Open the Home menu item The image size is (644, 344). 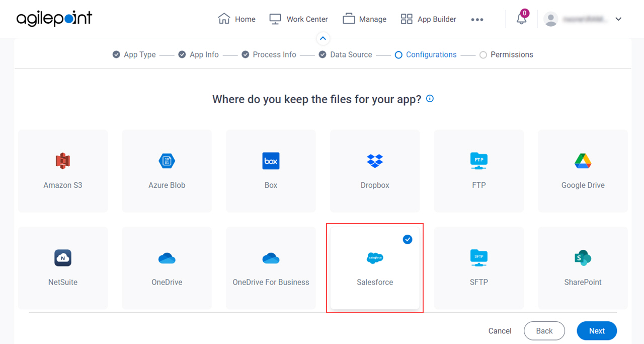(236, 19)
